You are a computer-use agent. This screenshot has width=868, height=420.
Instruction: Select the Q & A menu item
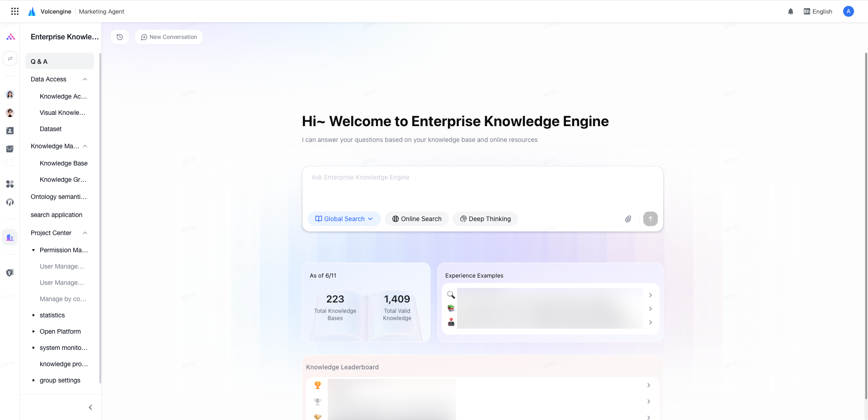tap(60, 61)
